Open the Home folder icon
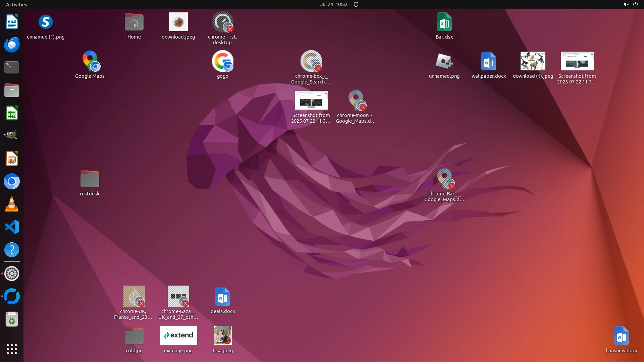This screenshot has width=644, height=362. pos(134,22)
